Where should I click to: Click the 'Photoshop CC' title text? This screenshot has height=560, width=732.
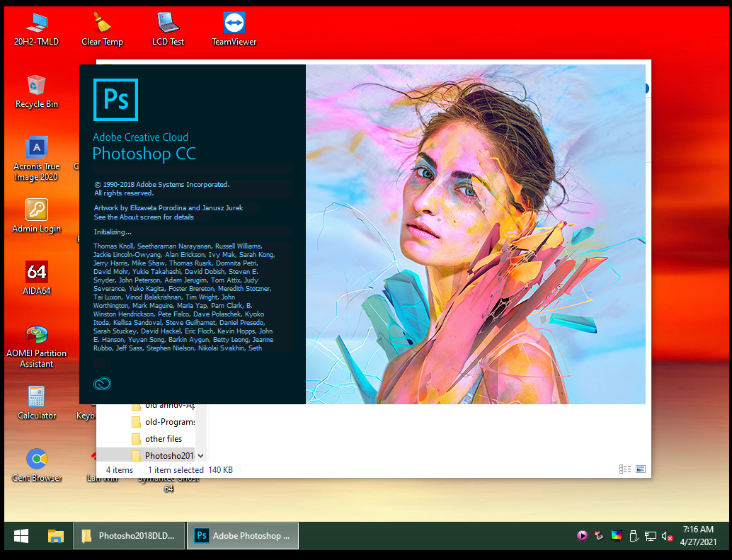coord(144,154)
